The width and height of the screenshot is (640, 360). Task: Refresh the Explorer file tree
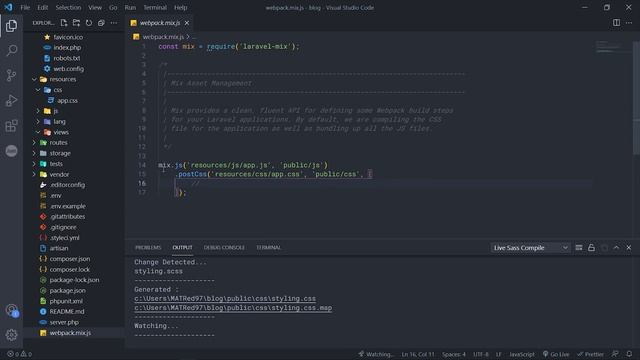point(89,23)
